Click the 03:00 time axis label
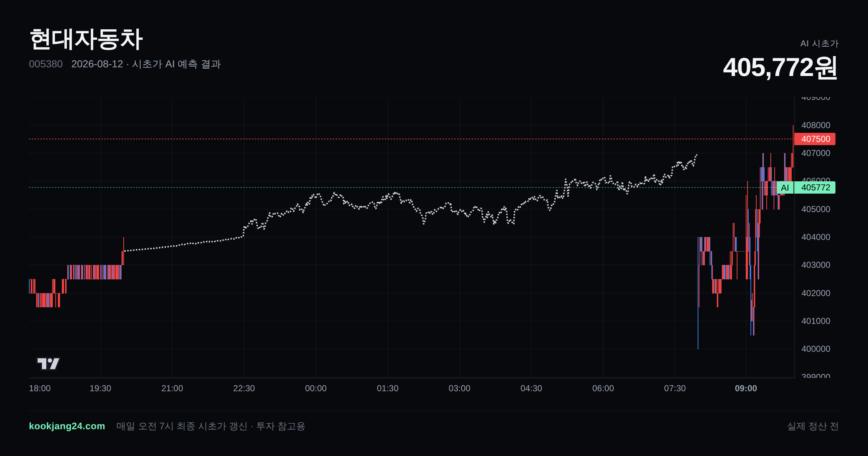This screenshot has height=456, width=868. [x=459, y=388]
